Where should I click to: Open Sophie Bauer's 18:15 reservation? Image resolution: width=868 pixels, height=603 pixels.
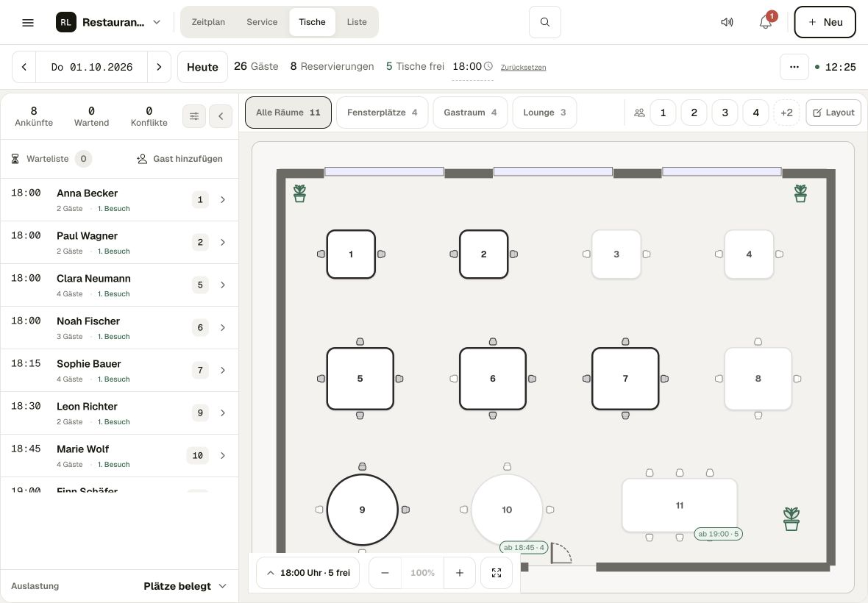pyautogui.click(x=120, y=371)
